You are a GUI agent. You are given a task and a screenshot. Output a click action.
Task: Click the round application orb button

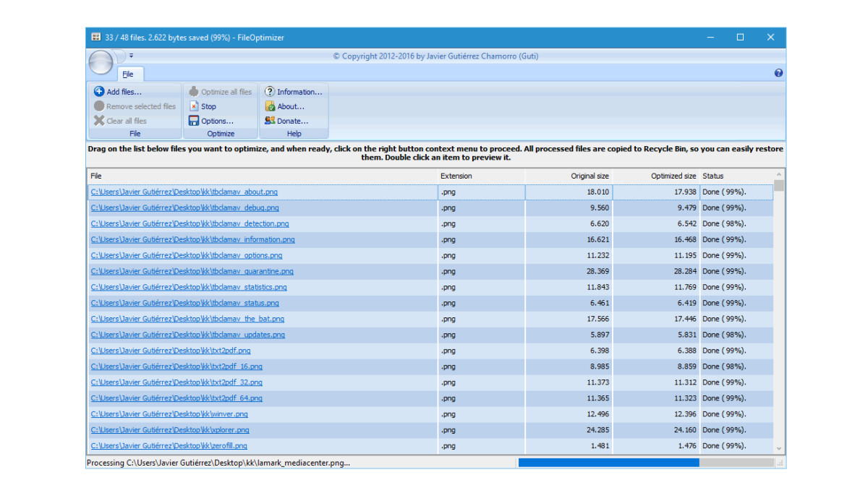(101, 62)
